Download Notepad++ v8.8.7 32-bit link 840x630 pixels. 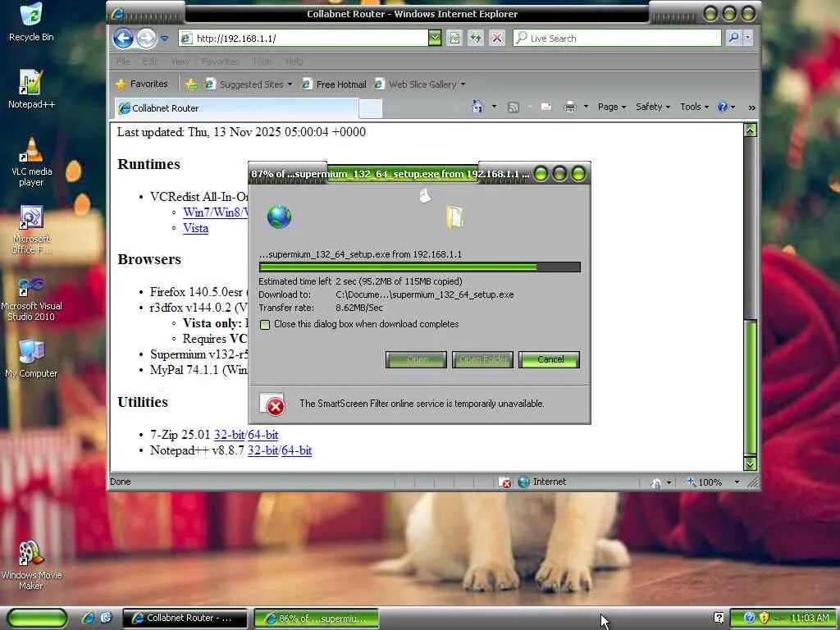pos(262,450)
